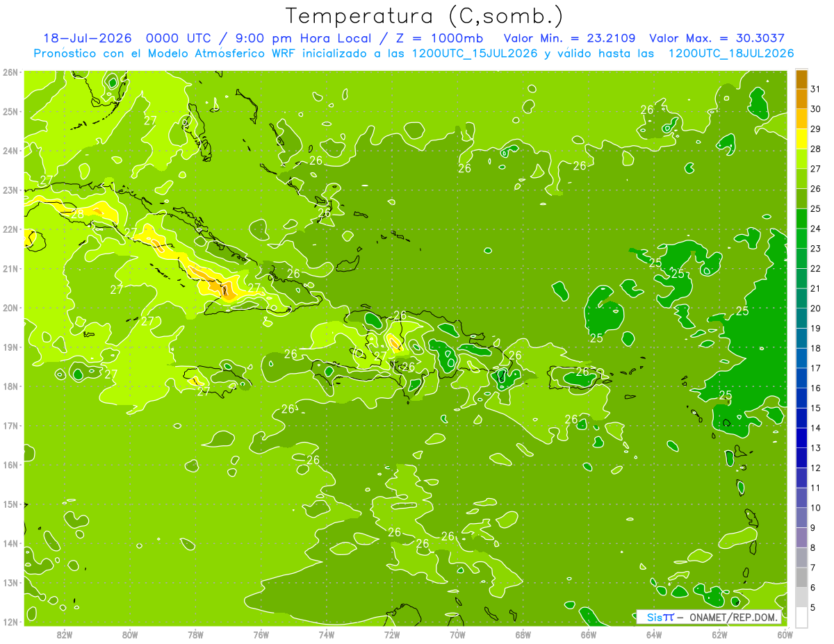Select the date "18-Jul-2026" in header
The width and height of the screenshot is (834, 644).
click(x=88, y=38)
